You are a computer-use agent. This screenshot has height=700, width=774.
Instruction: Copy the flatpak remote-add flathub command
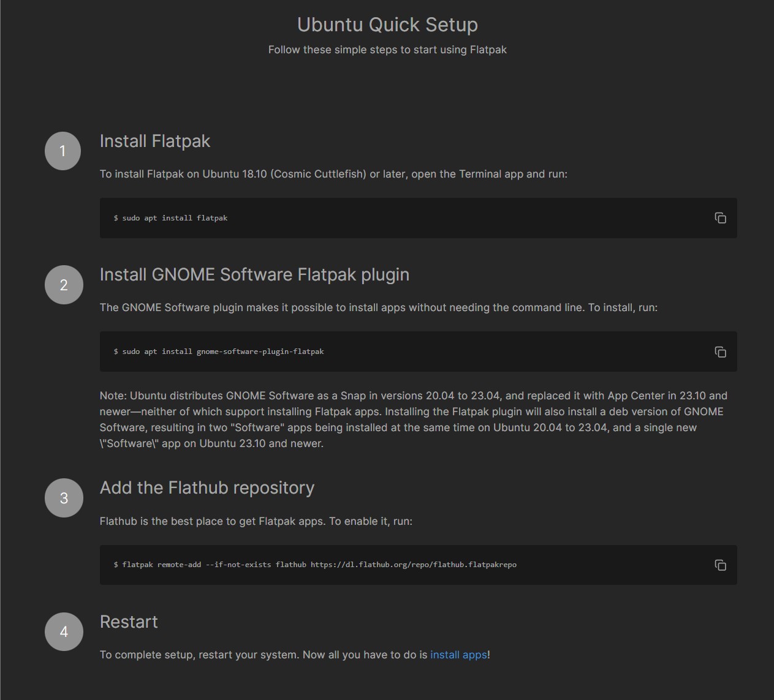click(x=720, y=565)
